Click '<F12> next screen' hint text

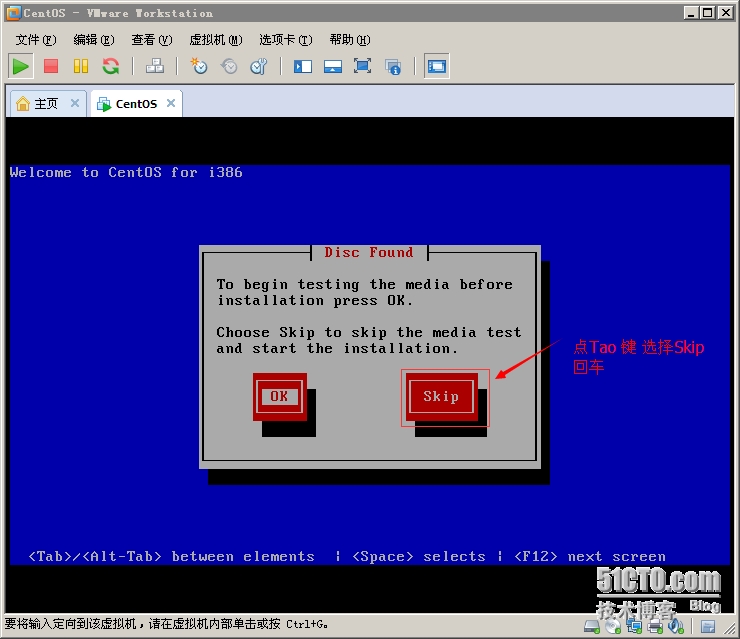pos(590,556)
